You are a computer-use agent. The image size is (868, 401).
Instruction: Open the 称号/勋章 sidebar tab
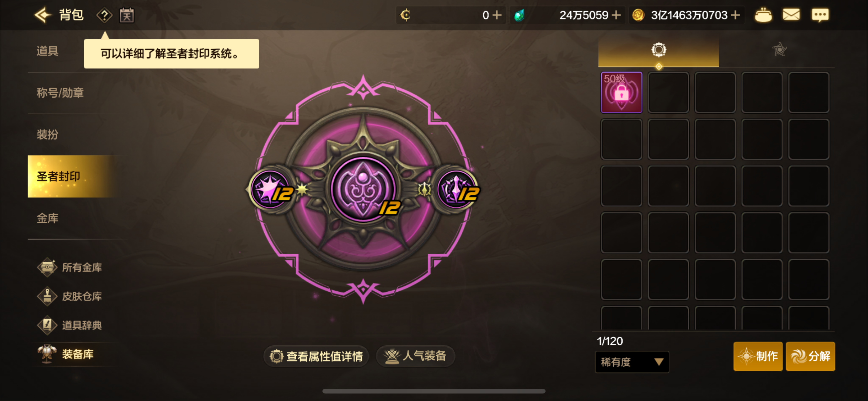[x=60, y=93]
